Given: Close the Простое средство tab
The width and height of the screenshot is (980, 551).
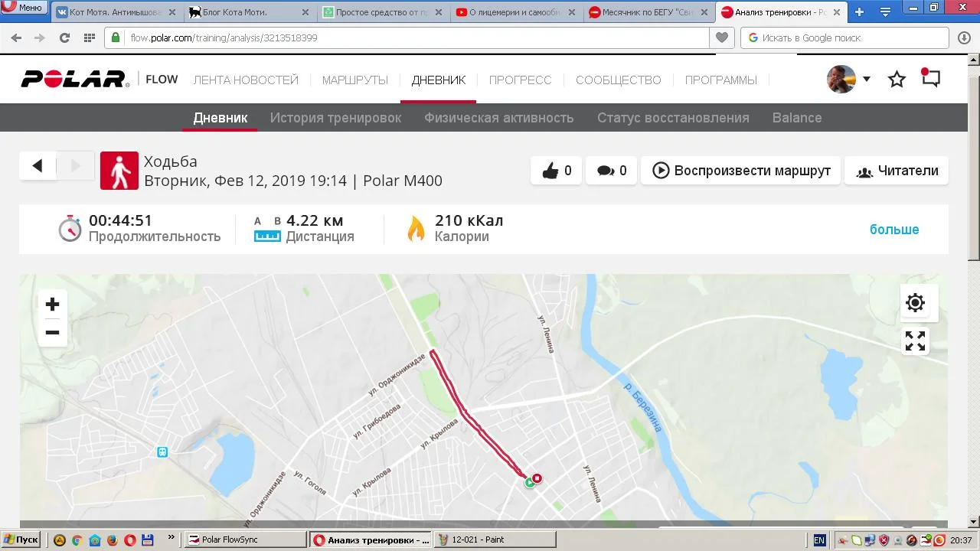Looking at the screenshot, I should click(439, 12).
